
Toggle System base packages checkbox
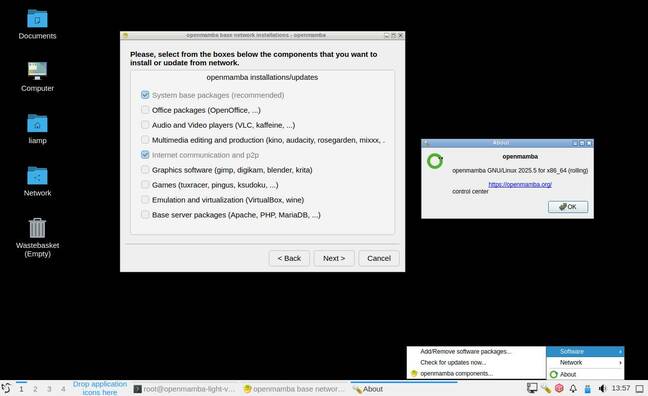(145, 95)
